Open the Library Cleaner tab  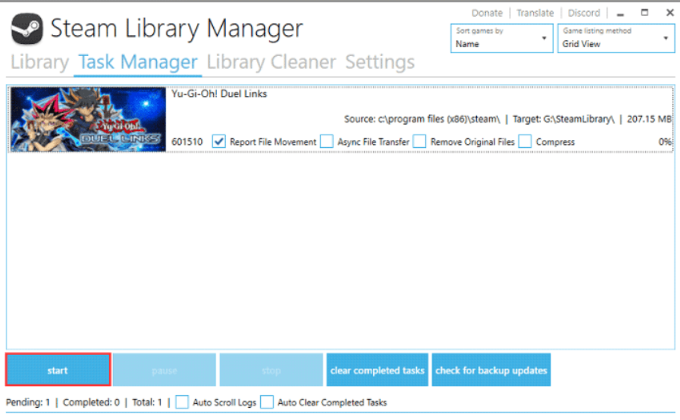pos(271,62)
